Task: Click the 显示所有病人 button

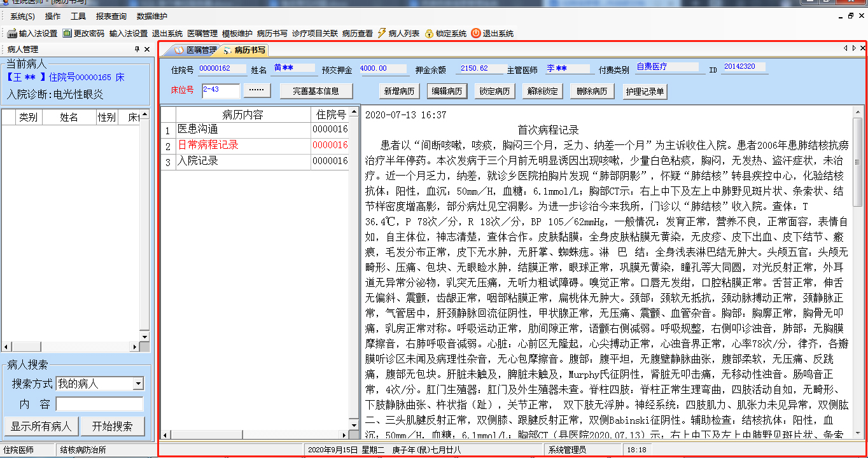Action: [x=41, y=426]
